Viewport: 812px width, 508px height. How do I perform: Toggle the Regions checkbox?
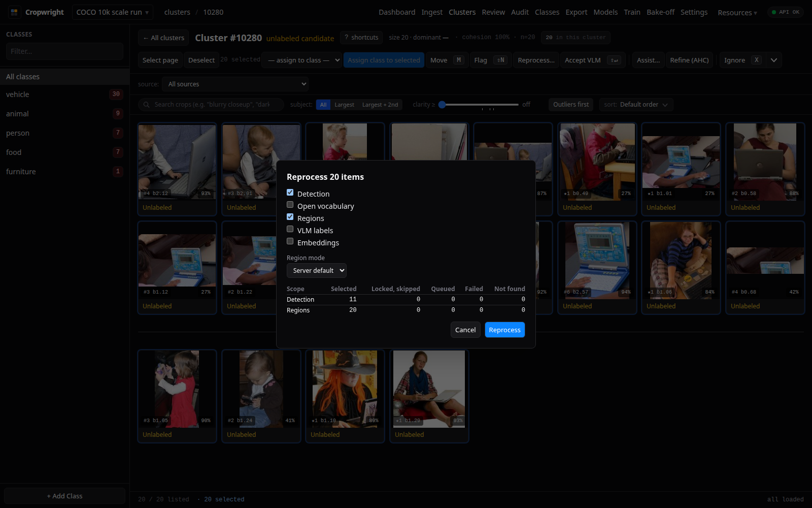290,217
